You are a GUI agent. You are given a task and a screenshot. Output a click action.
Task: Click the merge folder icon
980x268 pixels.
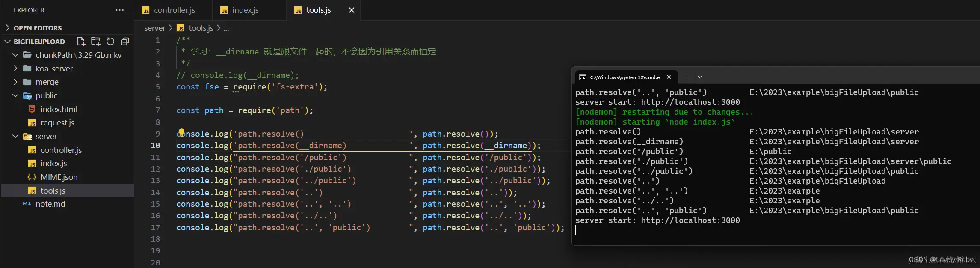[27, 82]
